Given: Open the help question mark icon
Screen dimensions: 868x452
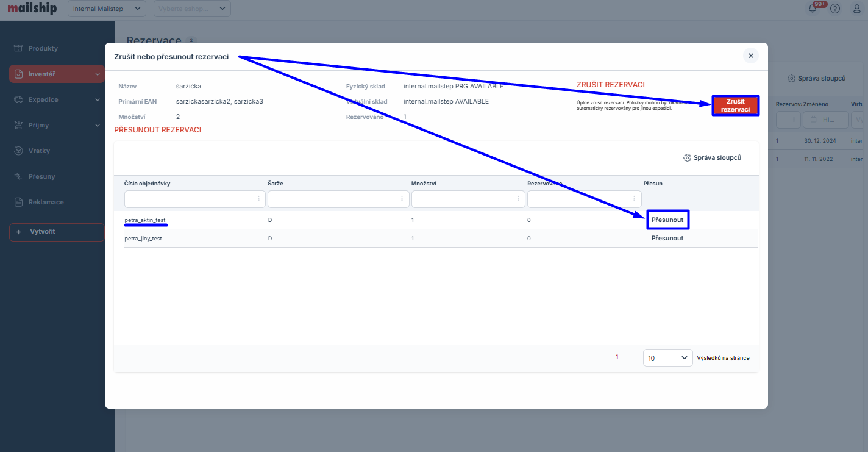Looking at the screenshot, I should (835, 9).
